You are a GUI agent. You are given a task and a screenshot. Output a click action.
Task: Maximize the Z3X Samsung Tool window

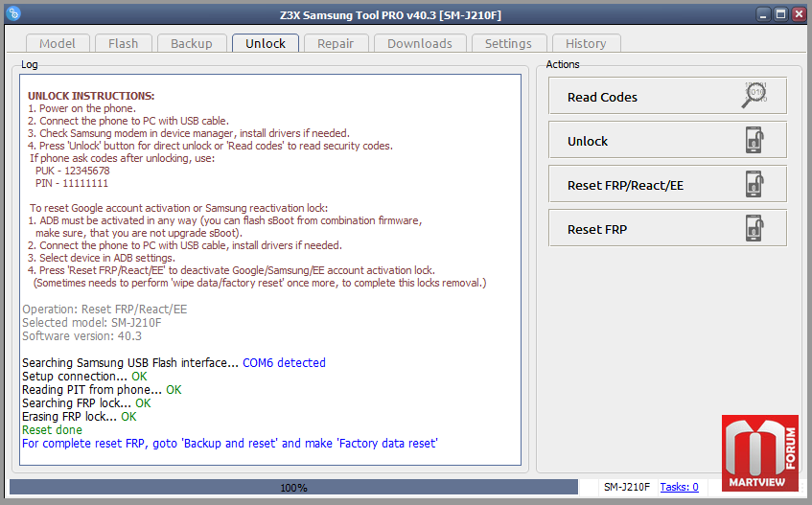click(780, 14)
